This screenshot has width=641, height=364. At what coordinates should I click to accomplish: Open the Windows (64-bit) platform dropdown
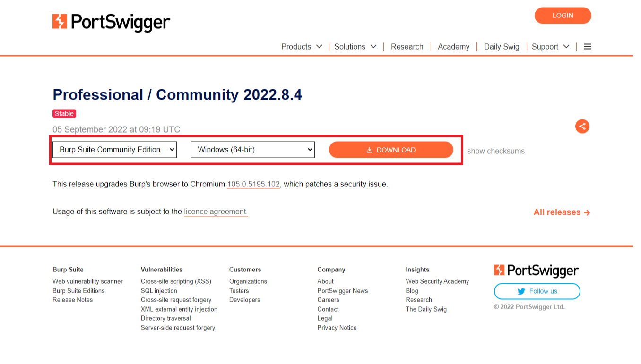tap(253, 150)
